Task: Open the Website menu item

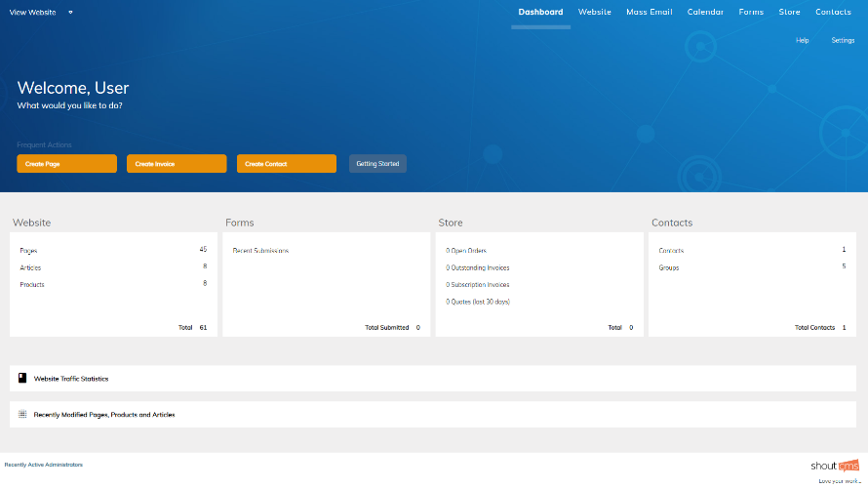Action: (595, 12)
